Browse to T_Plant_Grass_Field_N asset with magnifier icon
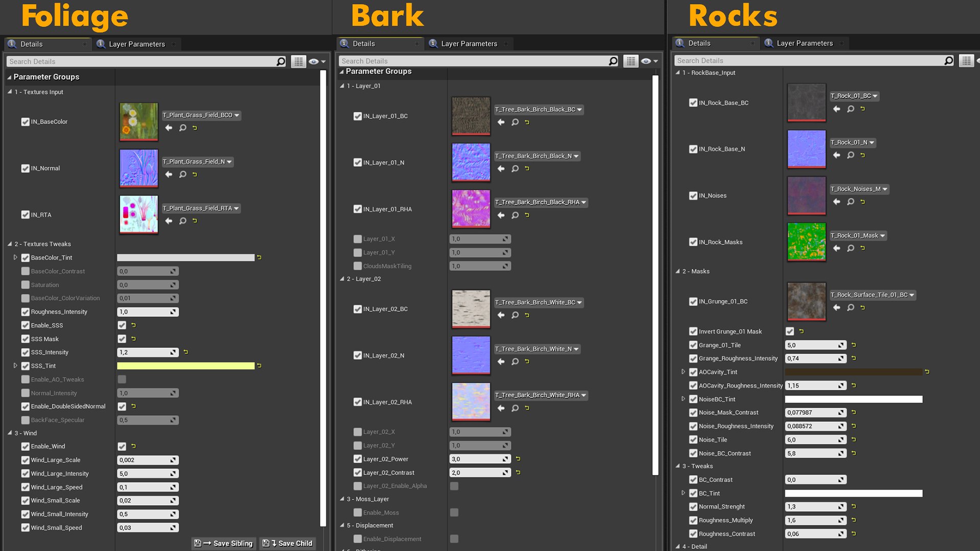This screenshot has height=551, width=980. [x=182, y=174]
